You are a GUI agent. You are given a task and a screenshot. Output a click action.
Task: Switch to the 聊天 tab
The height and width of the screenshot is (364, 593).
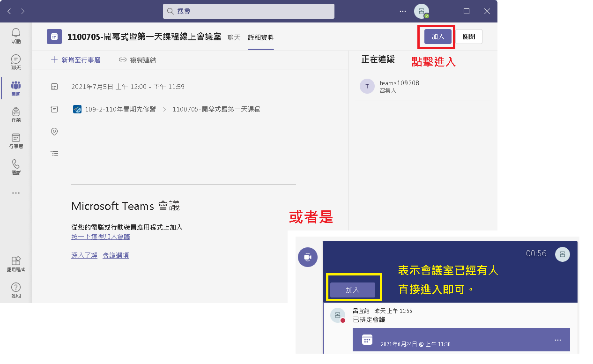click(234, 37)
